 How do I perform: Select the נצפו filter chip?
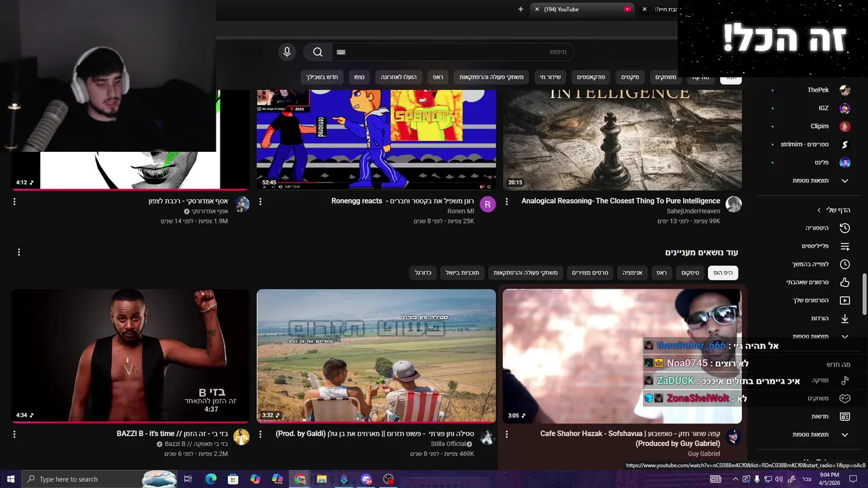click(359, 77)
